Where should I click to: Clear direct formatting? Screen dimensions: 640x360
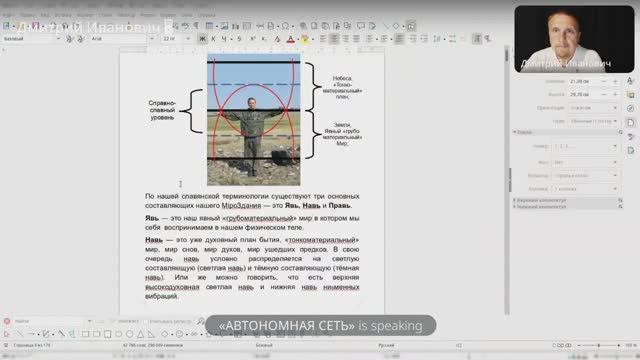point(277,39)
